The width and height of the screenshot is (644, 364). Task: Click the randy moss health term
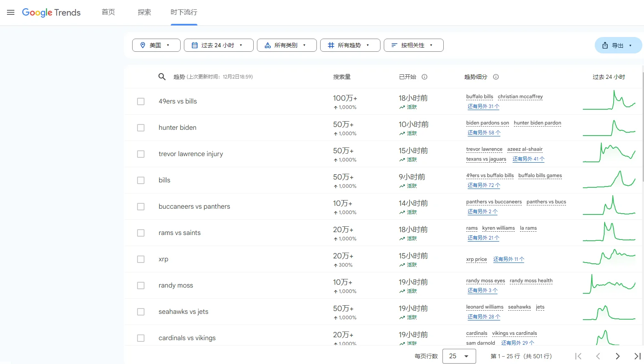click(x=531, y=281)
